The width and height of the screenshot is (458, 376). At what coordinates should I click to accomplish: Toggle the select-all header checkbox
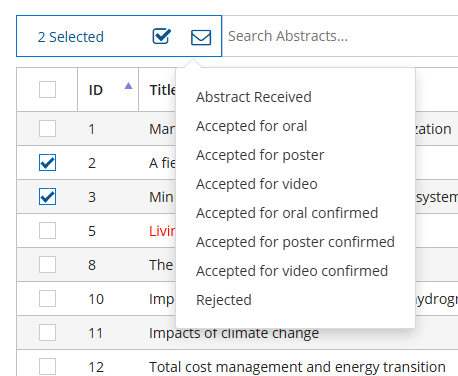point(47,89)
